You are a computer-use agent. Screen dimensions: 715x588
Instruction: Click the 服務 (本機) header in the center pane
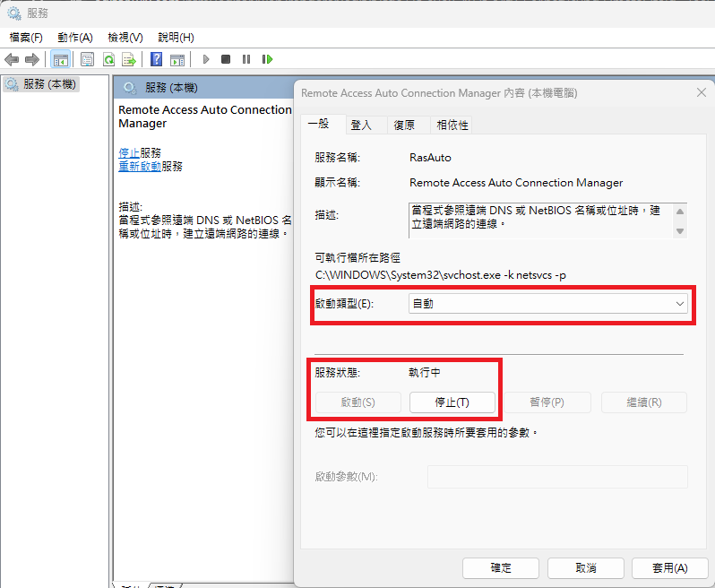(x=171, y=88)
